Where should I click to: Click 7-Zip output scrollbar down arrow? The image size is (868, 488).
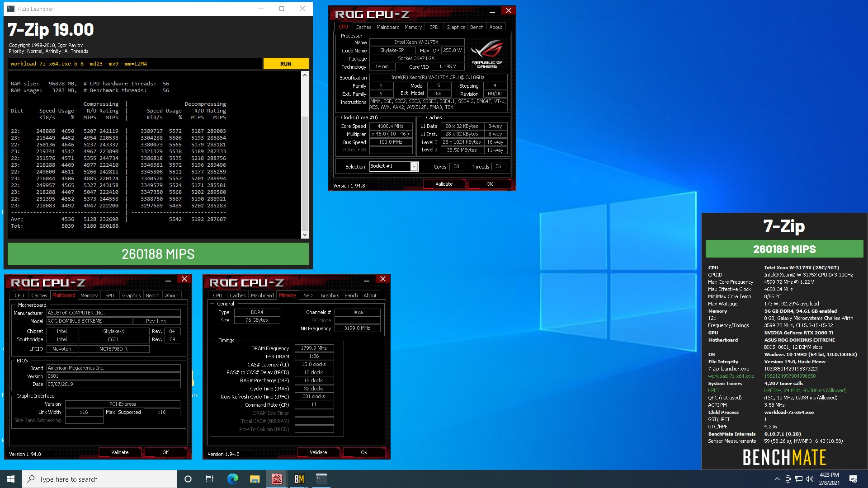305,235
